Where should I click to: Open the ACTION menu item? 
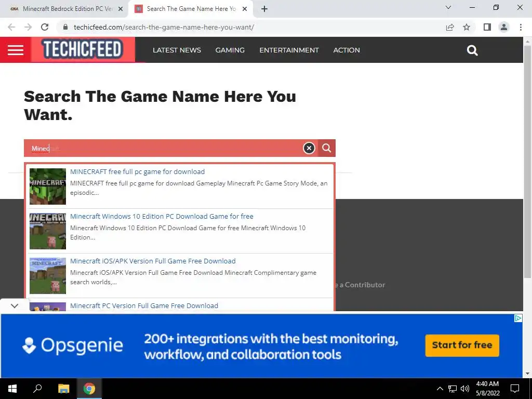(x=347, y=50)
